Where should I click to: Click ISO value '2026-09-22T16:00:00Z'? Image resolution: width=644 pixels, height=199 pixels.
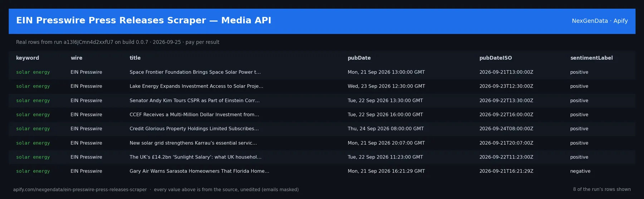(506, 115)
